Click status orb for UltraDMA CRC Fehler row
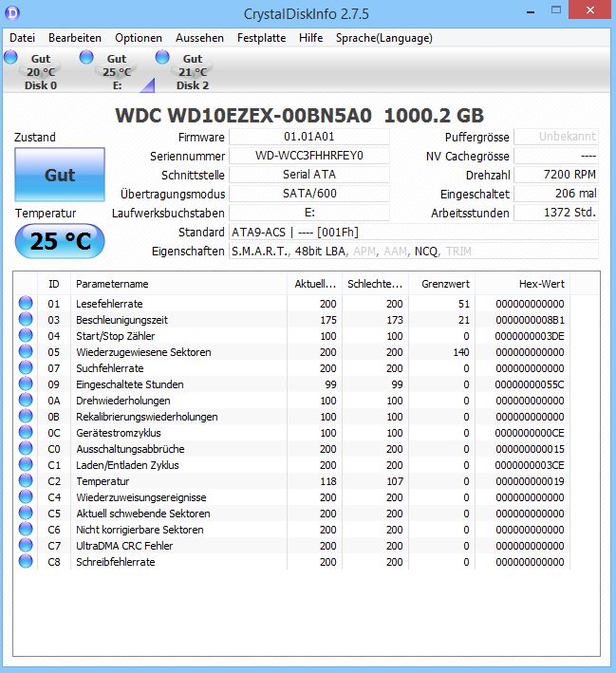 point(26,545)
